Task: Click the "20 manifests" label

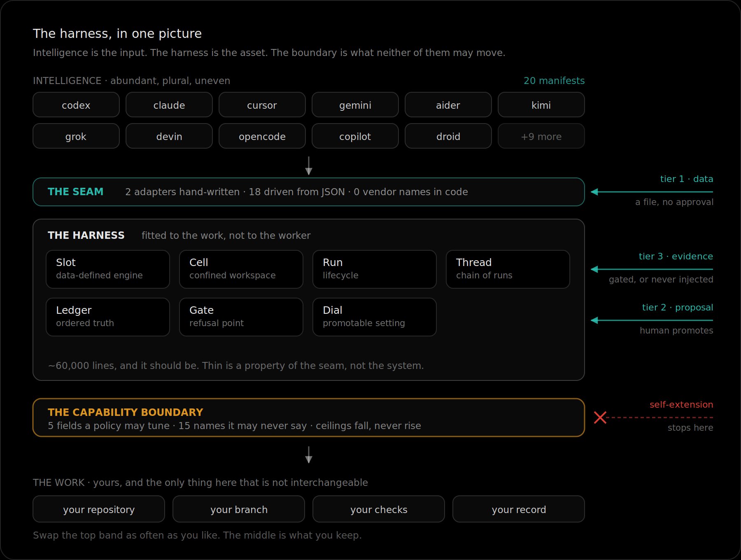Action: [x=554, y=81]
